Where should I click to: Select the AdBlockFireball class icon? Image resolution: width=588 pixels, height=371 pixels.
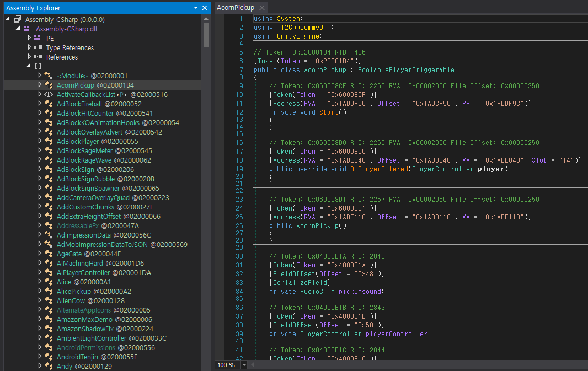(x=48, y=104)
